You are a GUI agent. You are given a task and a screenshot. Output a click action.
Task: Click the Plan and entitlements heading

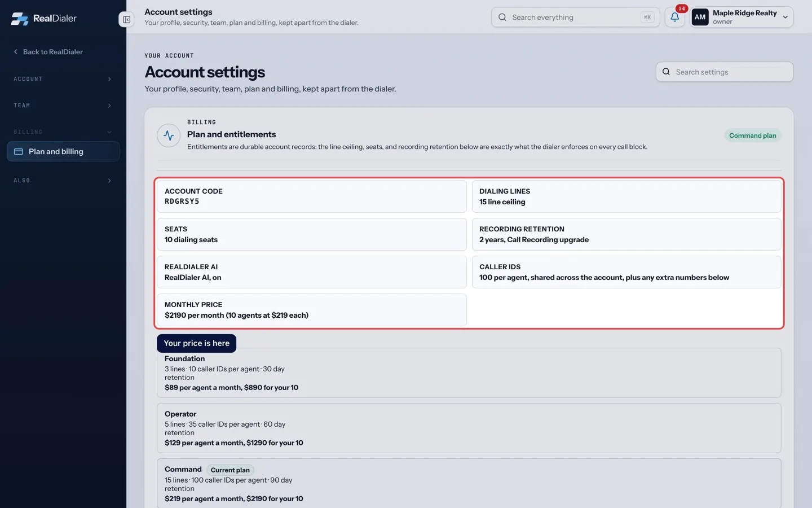pos(231,134)
